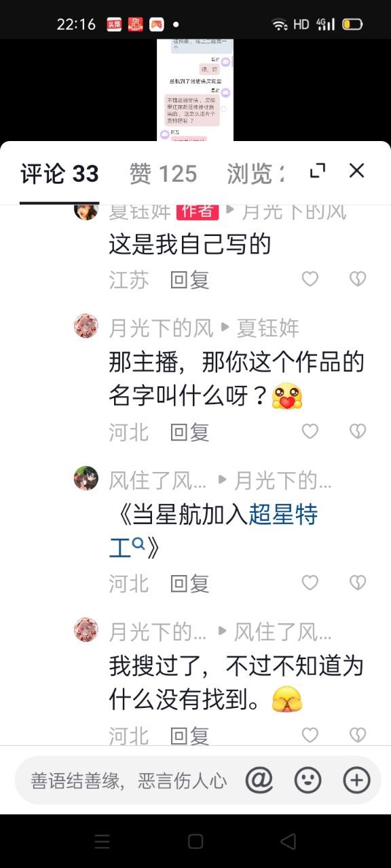Screen dimensions: 391x868
Task: Reply to 月光下的风's 名字叫什么呀 comment
Action: point(189,432)
